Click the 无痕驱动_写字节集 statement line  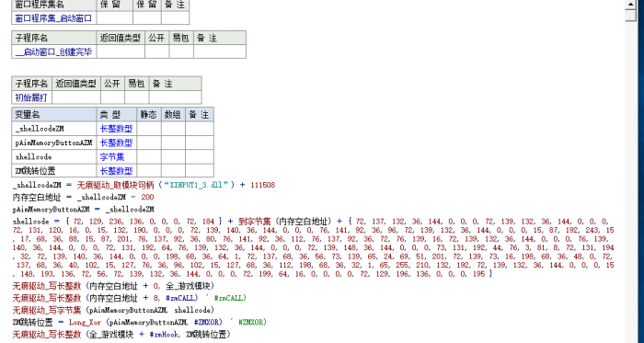coord(113,310)
